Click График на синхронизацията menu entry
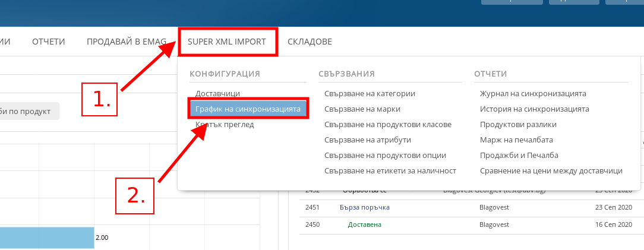 (248, 109)
